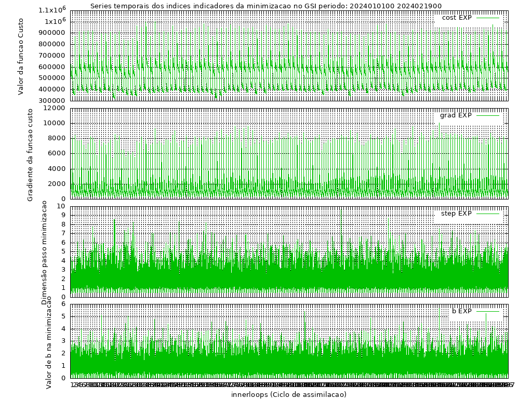The height and width of the screenshot is (399, 532).
Task: Click the 10000 tick on the gradient axis
Action: (x=55, y=123)
